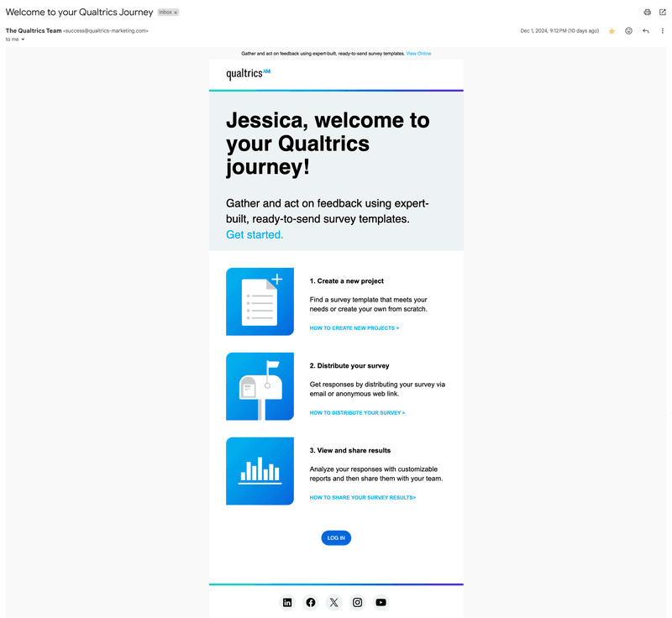672x618 pixels.
Task: Open 'How to distribute your survey' link
Action: [x=358, y=413]
